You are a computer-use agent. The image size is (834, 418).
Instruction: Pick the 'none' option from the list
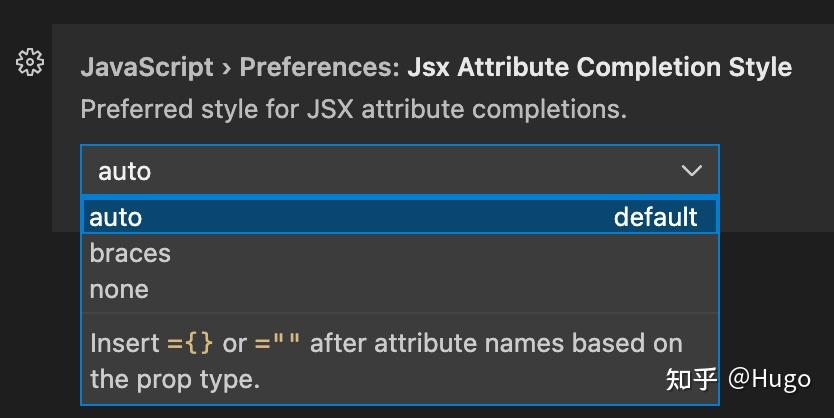click(119, 289)
